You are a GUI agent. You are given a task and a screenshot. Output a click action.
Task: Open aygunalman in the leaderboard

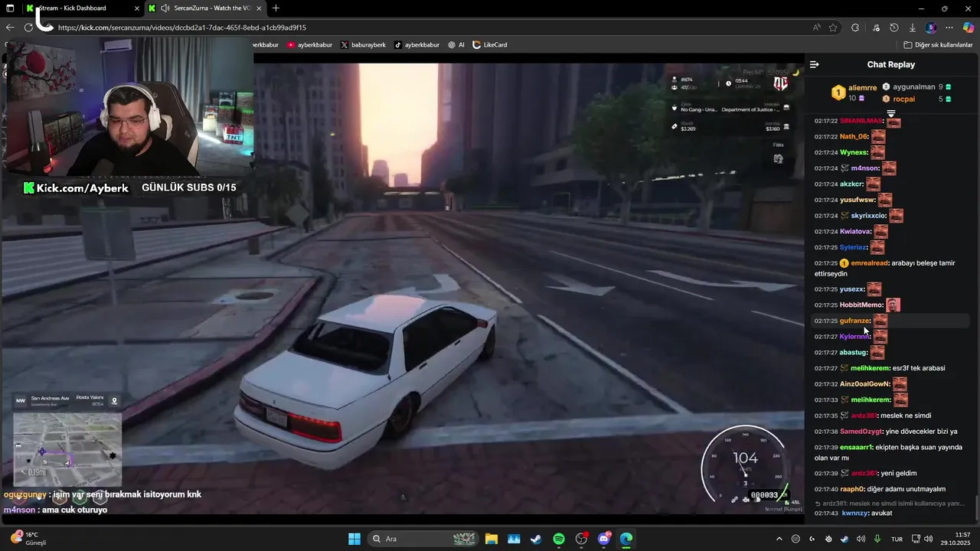point(914,87)
